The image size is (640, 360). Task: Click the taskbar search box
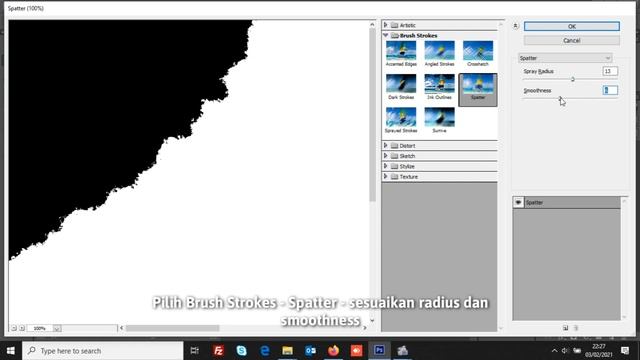pyautogui.click(x=103, y=351)
